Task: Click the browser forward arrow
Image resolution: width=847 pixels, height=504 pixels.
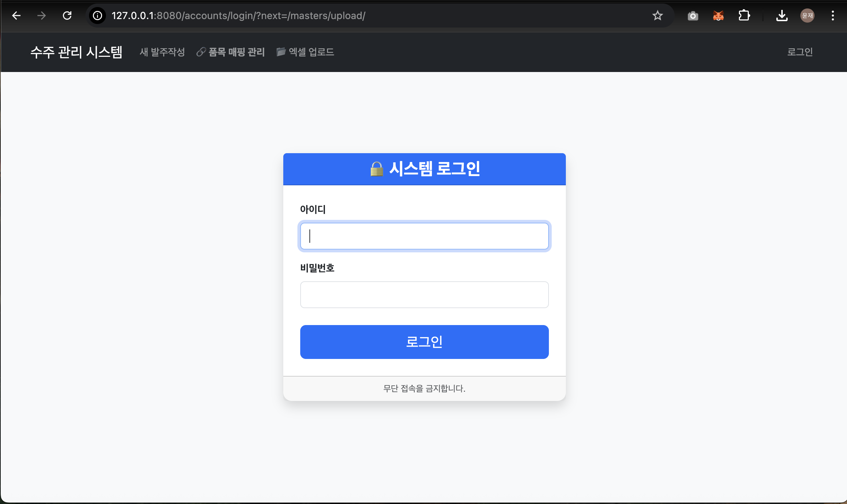Action: coord(42,16)
